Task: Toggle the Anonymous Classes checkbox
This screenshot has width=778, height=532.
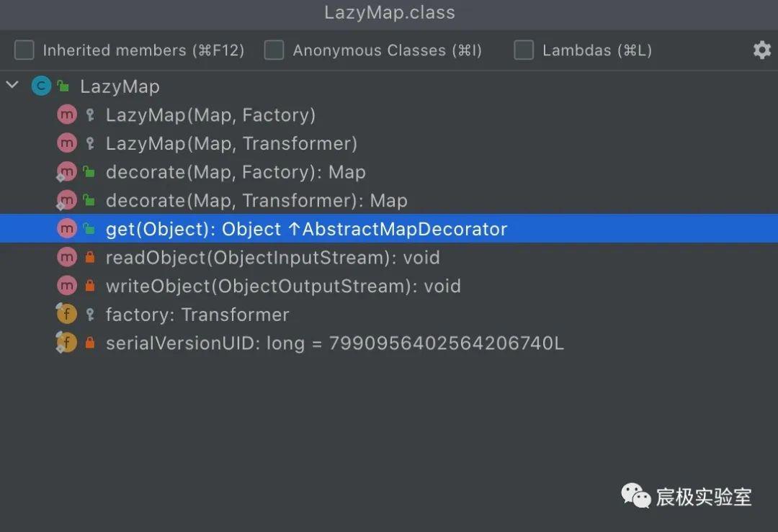Action: click(x=274, y=50)
